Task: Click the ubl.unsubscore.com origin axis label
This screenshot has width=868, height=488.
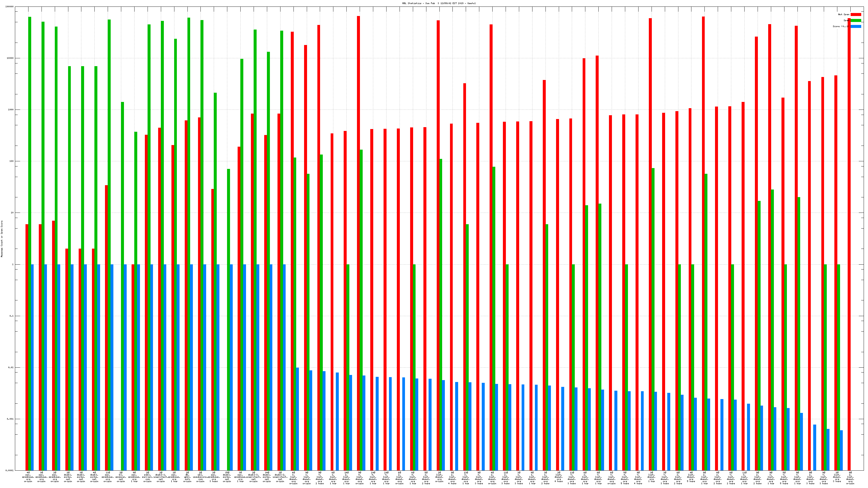Action: (x=200, y=477)
